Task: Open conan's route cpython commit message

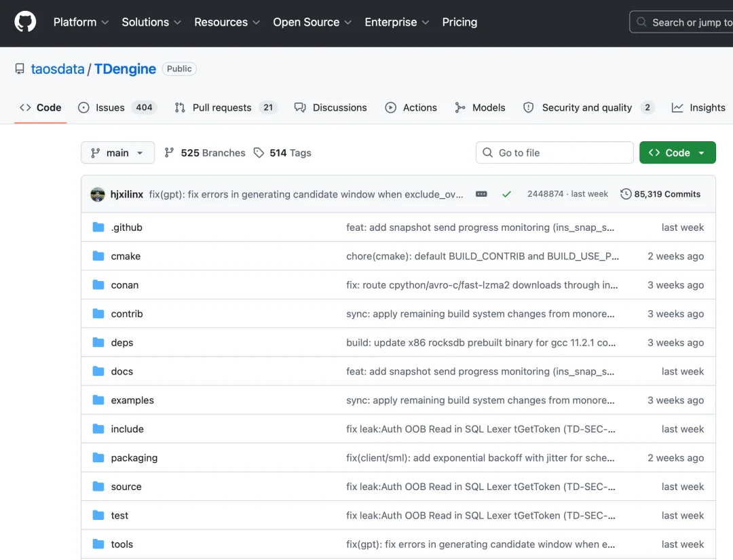Action: (x=482, y=285)
